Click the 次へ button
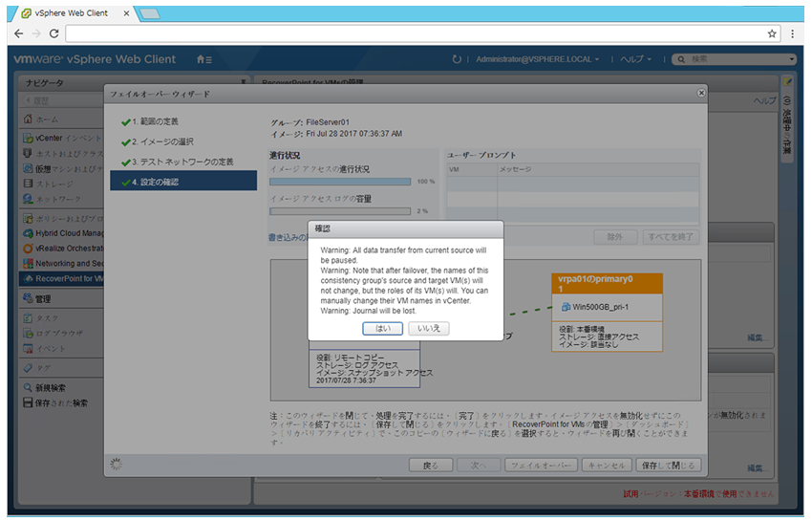This screenshot has width=812, height=521. point(479,465)
